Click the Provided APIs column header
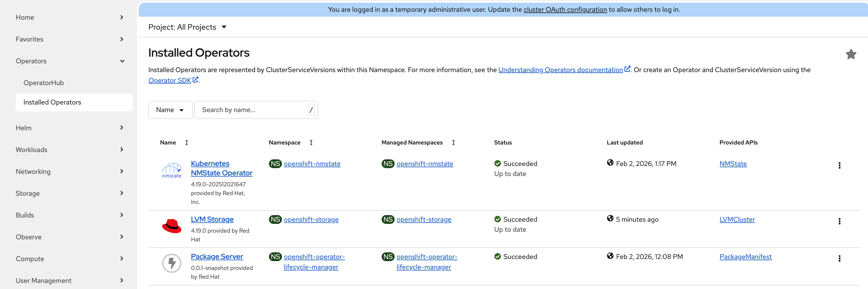The image size is (868, 289). 738,142
